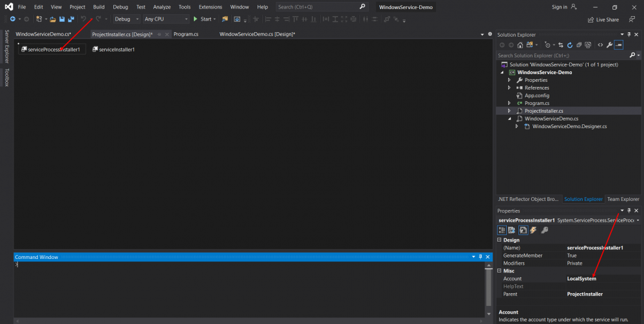The width and height of the screenshot is (644, 324).
Task: Open the .NET Reflector Object Browser tab
Action: (x=528, y=199)
